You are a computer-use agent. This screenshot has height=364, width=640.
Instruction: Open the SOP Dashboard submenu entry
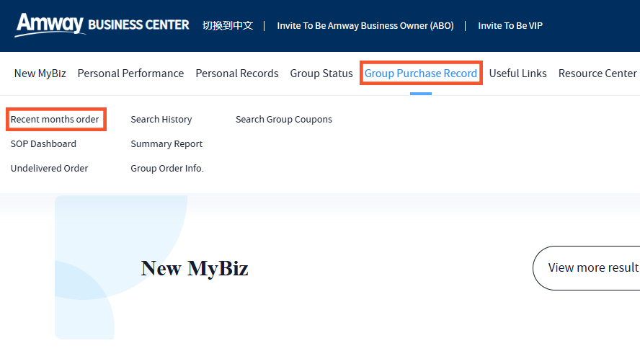point(43,143)
